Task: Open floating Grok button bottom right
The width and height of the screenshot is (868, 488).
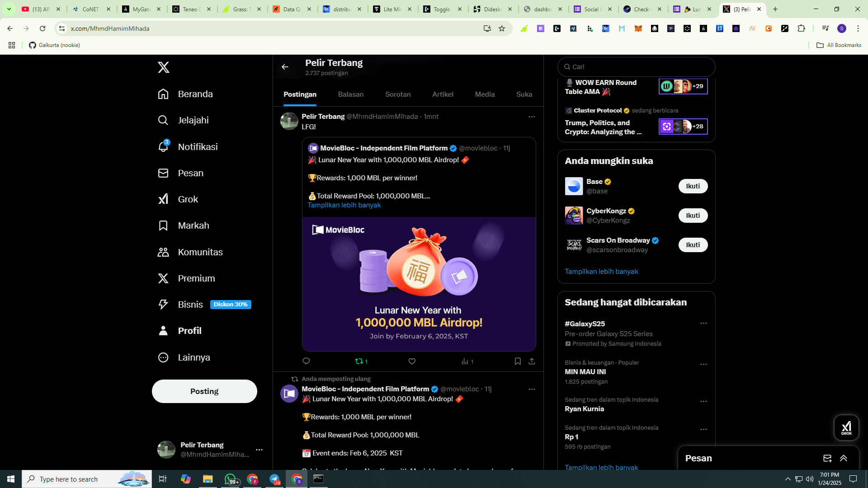Action: point(846,427)
